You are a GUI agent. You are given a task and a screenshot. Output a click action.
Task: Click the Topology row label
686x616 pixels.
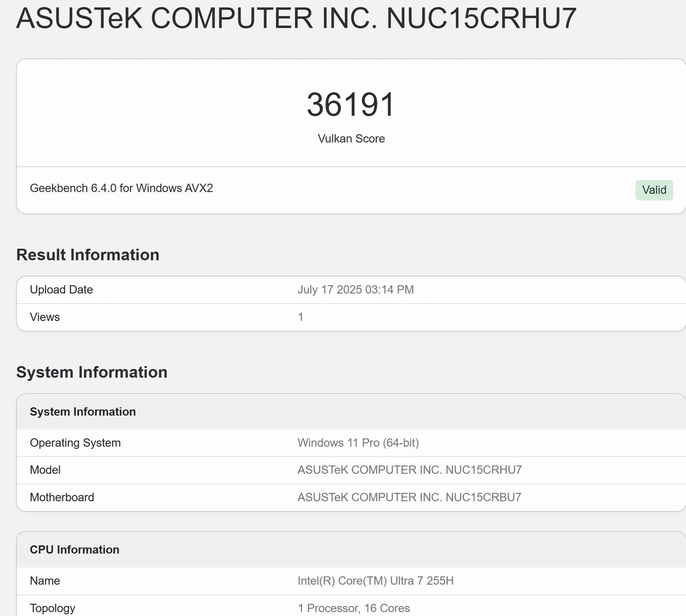pyautogui.click(x=53, y=608)
